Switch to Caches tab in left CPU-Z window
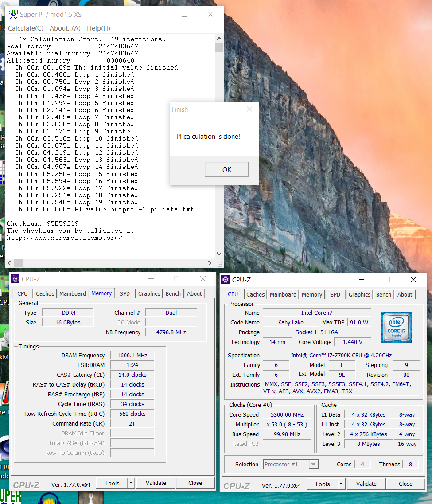 pyautogui.click(x=45, y=293)
